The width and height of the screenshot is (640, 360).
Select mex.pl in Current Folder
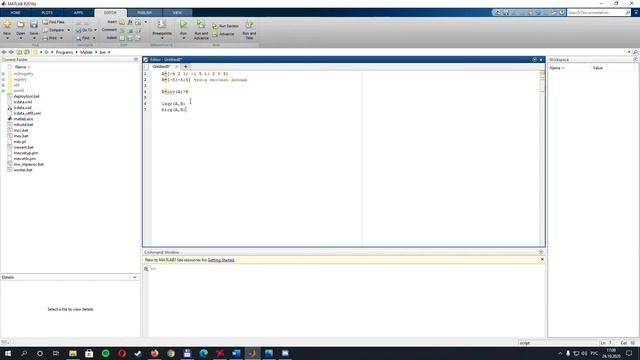point(20,142)
